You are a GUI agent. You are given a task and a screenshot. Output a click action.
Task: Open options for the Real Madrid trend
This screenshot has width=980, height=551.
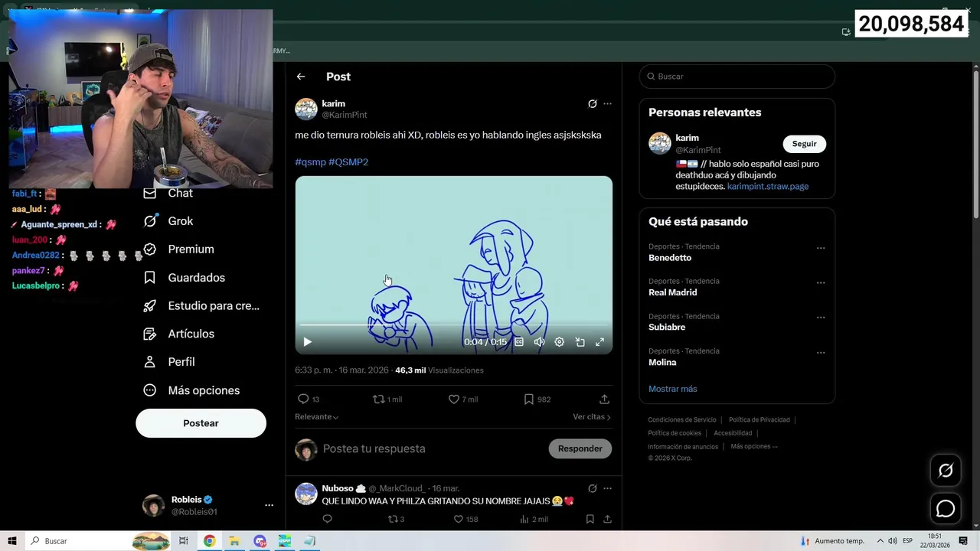point(821,282)
